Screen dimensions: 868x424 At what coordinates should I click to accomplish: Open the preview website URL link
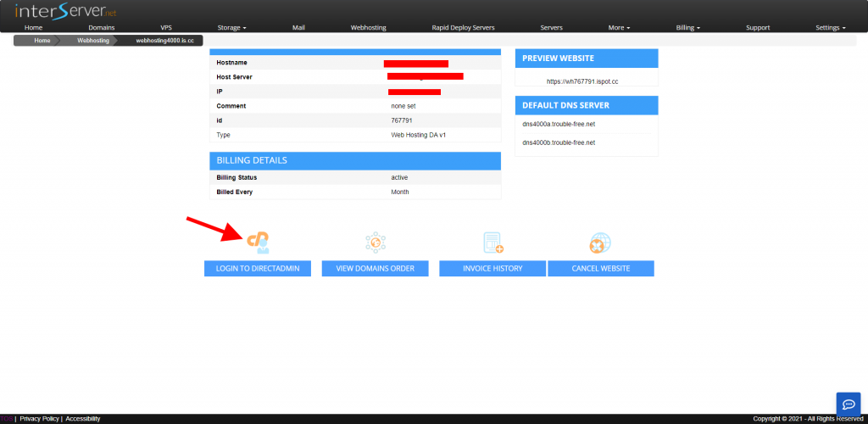click(x=582, y=81)
